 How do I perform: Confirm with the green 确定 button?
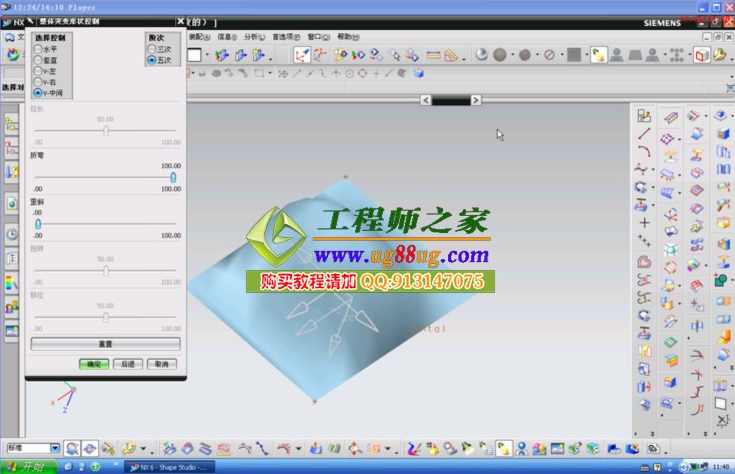[x=94, y=364]
